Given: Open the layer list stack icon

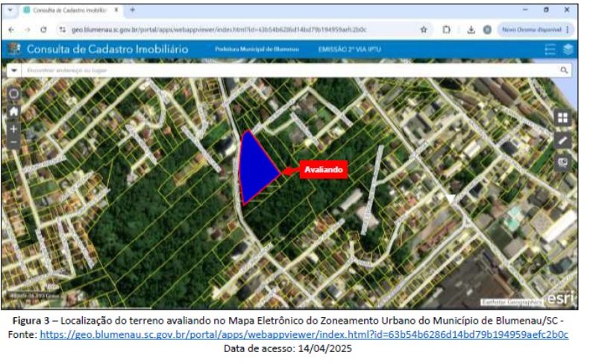Looking at the screenshot, I should pyautogui.click(x=568, y=49).
